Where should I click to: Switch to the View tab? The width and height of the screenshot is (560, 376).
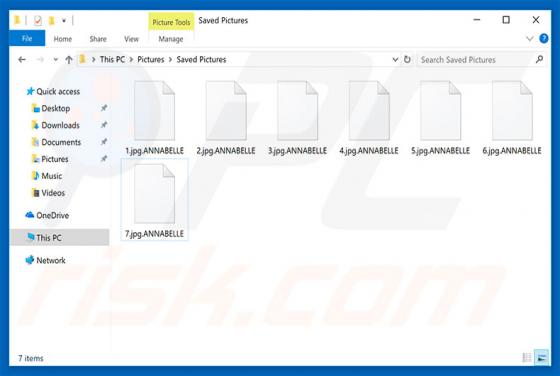[x=131, y=39]
